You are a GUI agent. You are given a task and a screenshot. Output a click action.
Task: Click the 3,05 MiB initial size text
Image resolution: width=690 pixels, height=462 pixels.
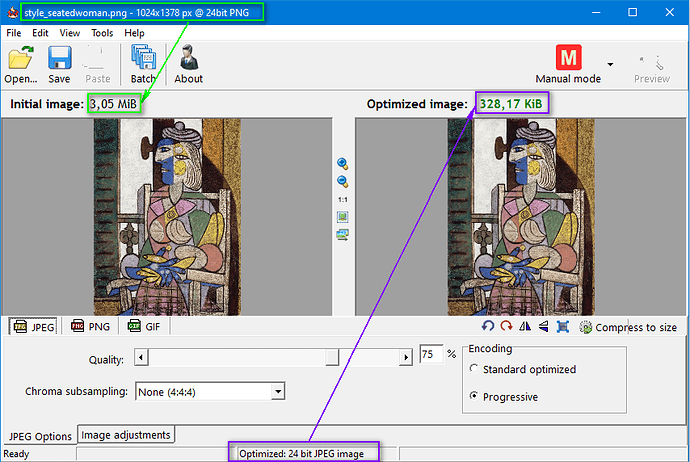coord(114,104)
